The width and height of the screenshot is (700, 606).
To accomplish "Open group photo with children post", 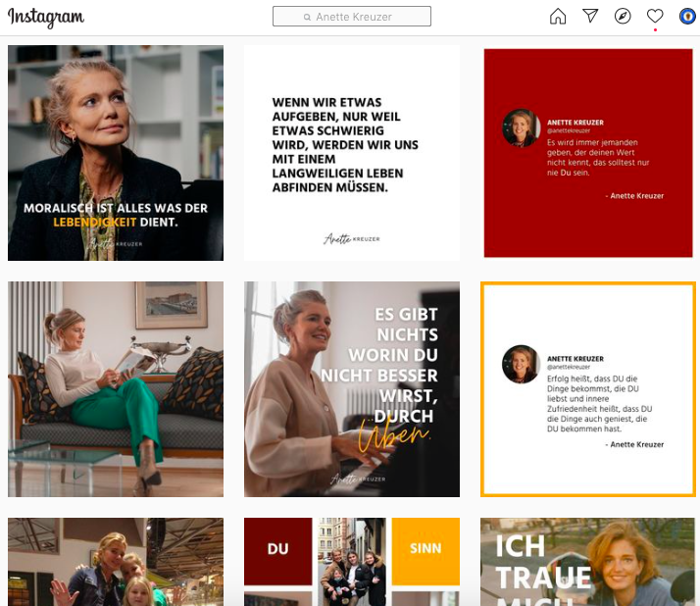I will (116, 562).
